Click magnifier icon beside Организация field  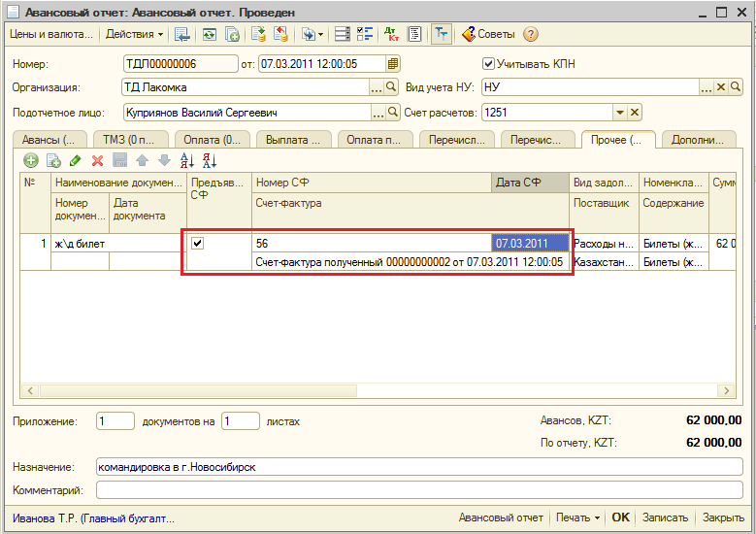pyautogui.click(x=392, y=87)
